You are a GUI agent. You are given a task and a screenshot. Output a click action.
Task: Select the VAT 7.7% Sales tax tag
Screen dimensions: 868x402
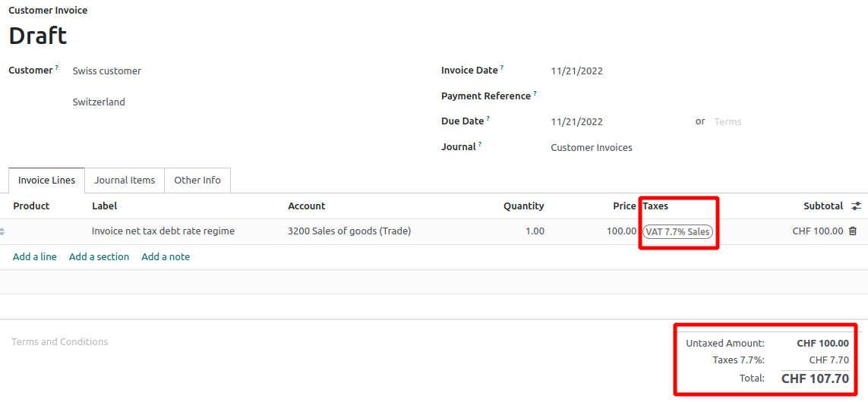[678, 231]
